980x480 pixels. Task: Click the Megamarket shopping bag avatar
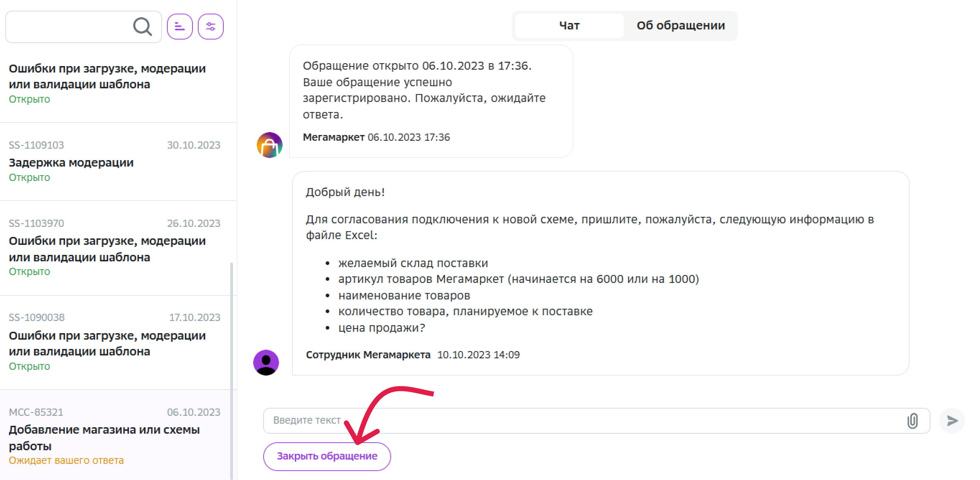(269, 145)
